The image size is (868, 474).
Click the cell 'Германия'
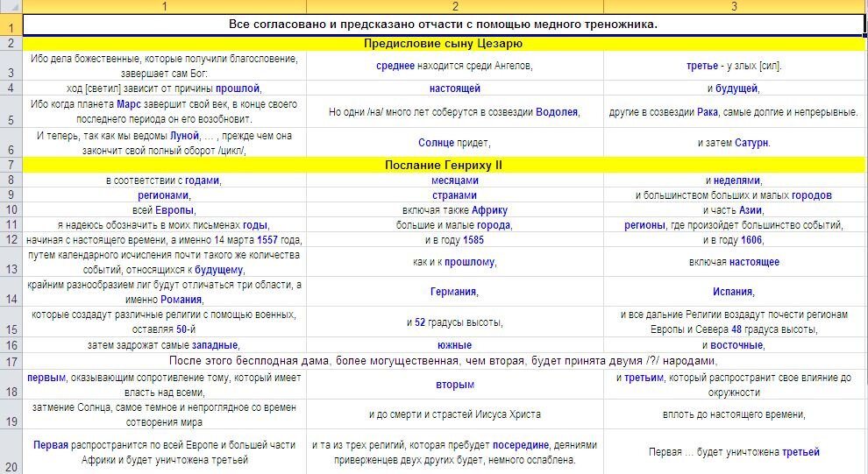click(x=455, y=292)
